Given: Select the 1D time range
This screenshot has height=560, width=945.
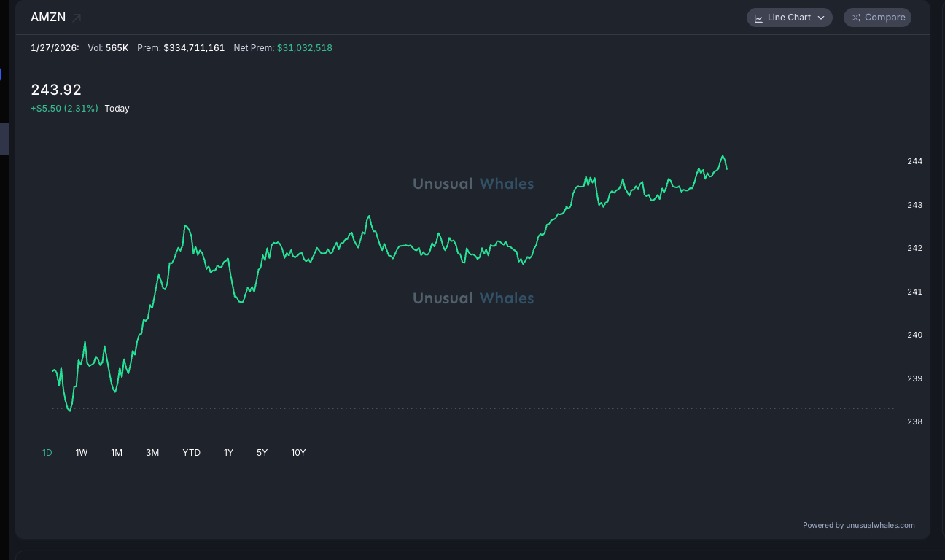Looking at the screenshot, I should [x=47, y=453].
